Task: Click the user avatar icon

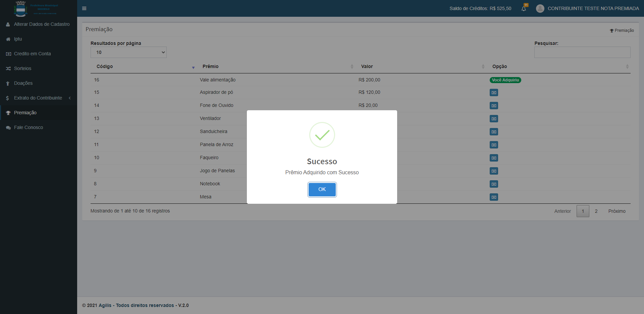Action: [x=540, y=8]
